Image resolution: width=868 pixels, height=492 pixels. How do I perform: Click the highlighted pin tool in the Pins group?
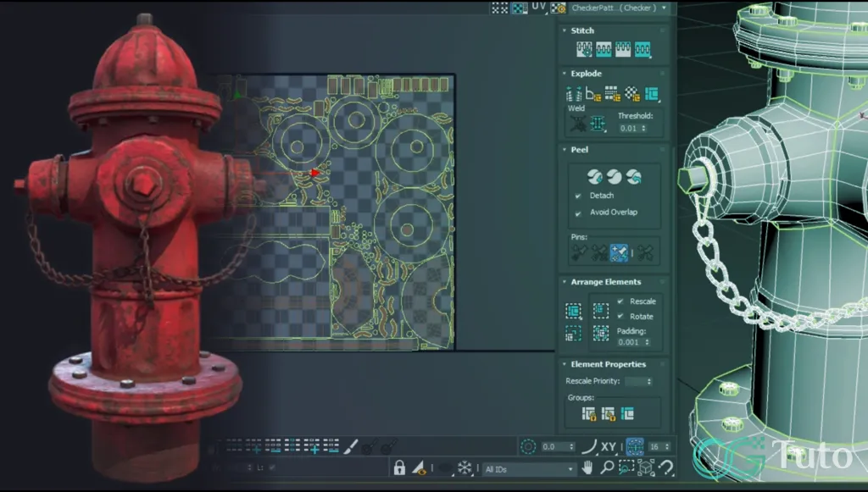[618, 250]
